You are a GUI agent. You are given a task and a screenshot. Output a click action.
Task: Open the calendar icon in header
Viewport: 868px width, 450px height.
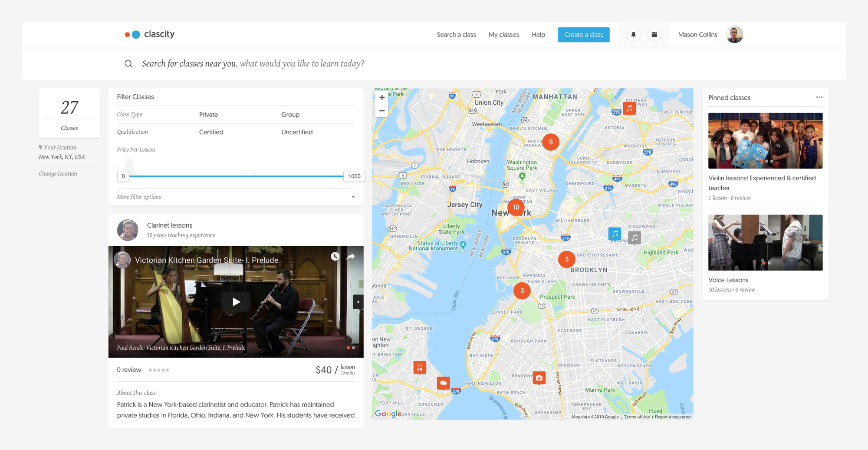tap(654, 35)
